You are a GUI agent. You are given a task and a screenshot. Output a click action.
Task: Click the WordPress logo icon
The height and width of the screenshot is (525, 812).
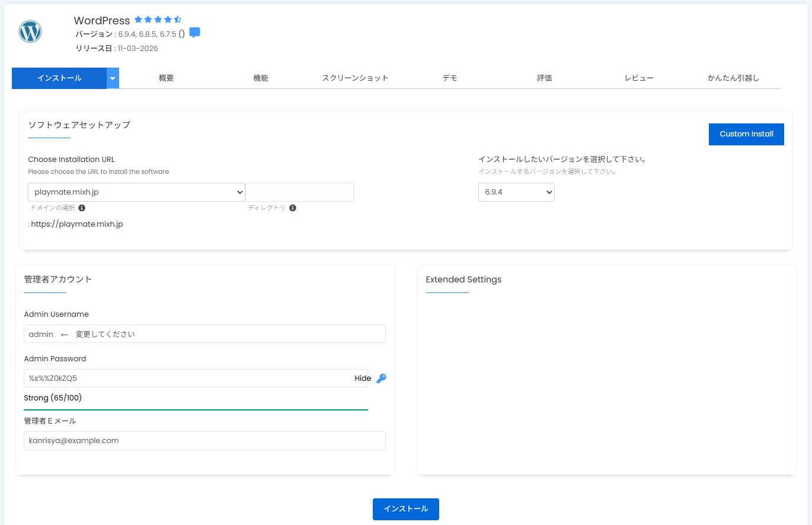click(x=30, y=31)
